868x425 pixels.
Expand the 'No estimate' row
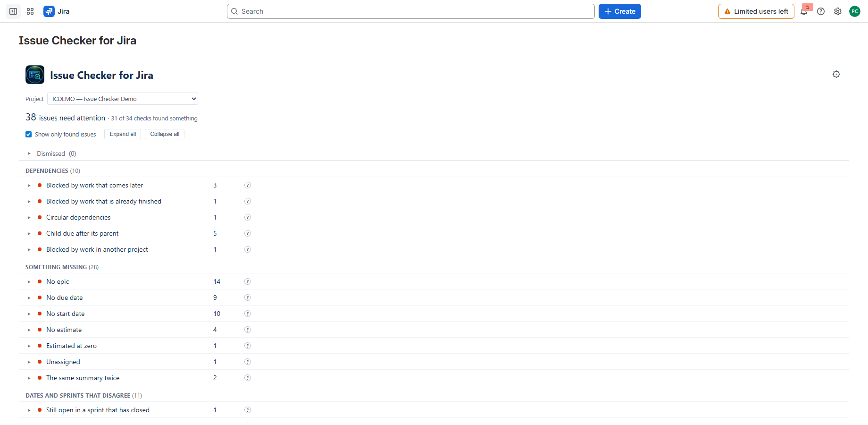pos(29,330)
